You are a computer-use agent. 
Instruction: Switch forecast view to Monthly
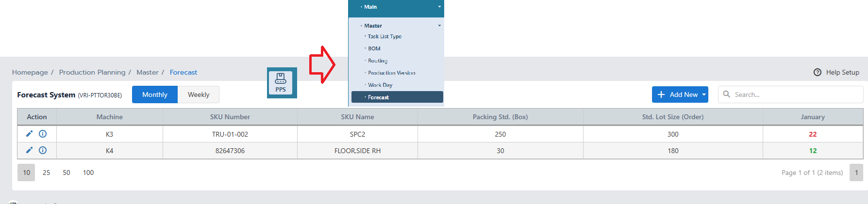point(155,94)
